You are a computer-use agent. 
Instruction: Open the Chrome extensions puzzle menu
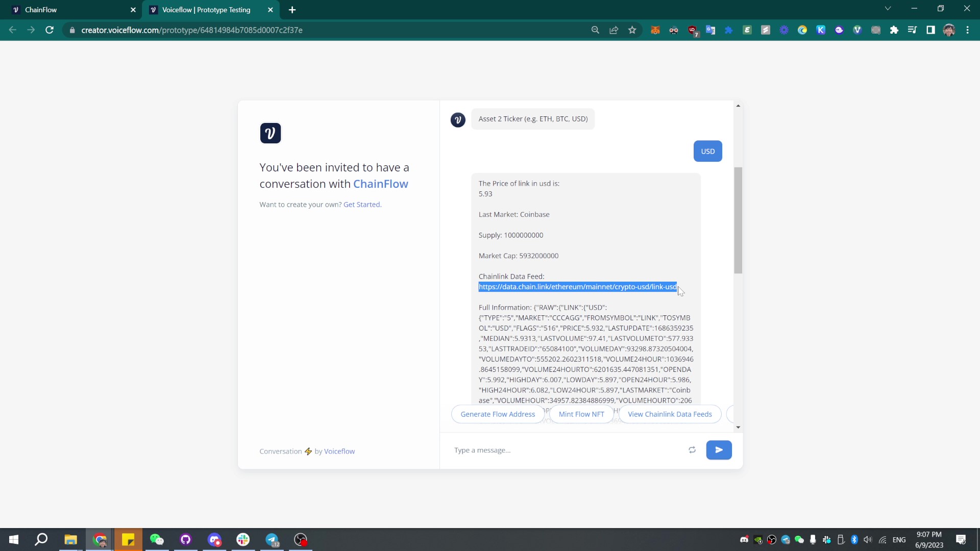tap(894, 30)
